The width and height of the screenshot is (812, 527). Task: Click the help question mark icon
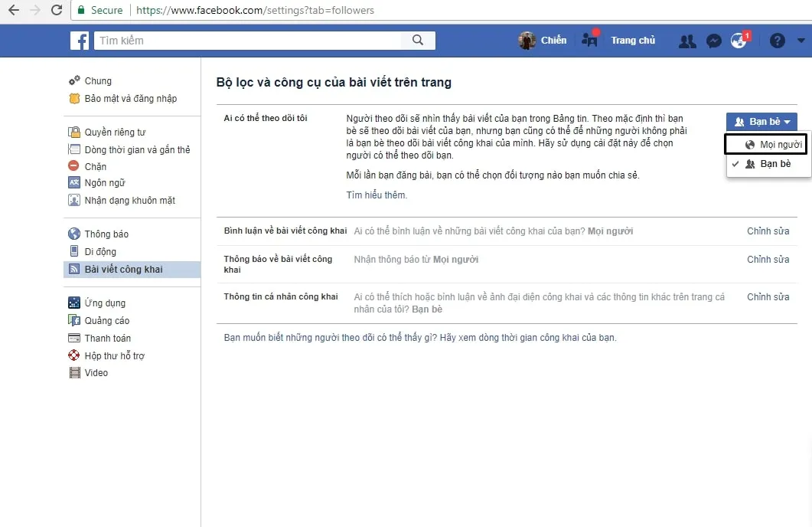[x=778, y=41]
